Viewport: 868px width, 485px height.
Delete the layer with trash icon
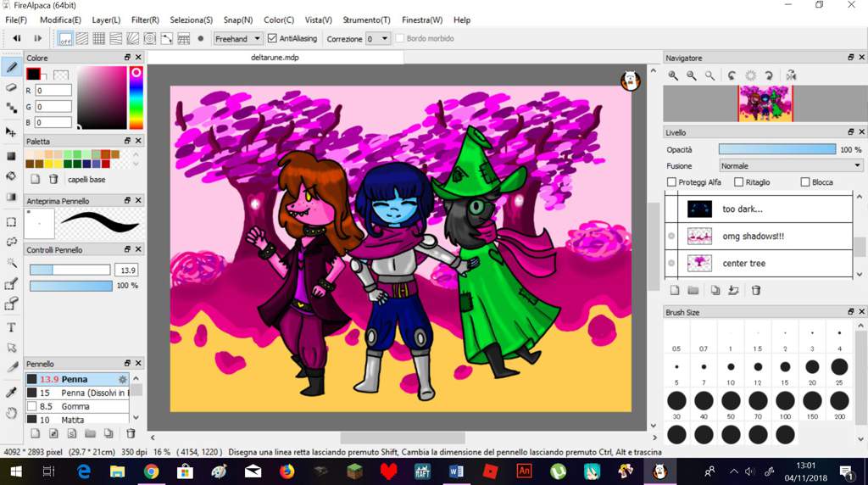[755, 290]
